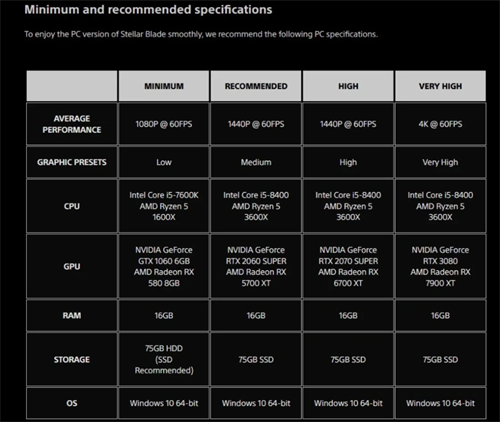Click the CPU row label
The height and width of the screenshot is (422, 500).
[x=72, y=206]
